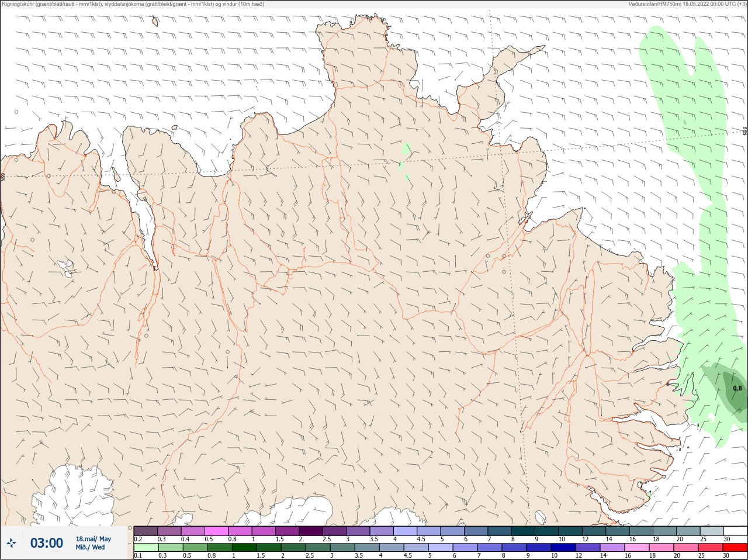Viewport: 748px width, 560px height.
Task: Click the wind barb icon beside the time
Action: 11,543
